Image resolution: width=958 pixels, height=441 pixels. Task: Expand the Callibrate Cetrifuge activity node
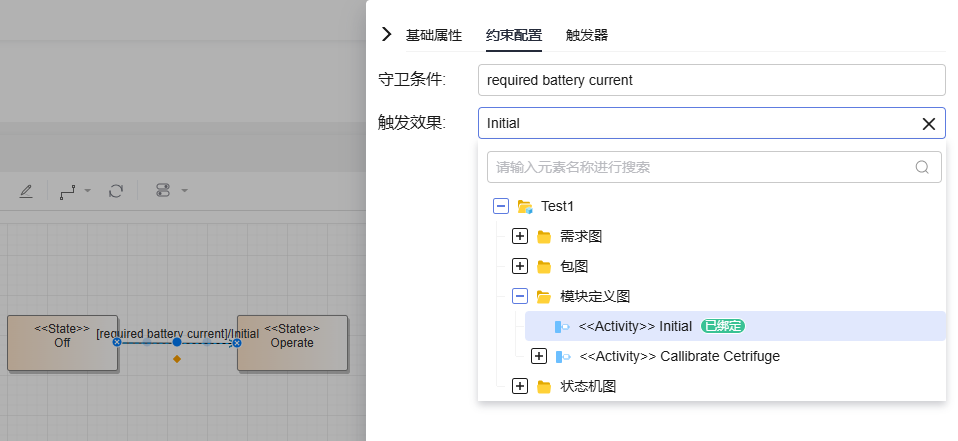tap(539, 356)
